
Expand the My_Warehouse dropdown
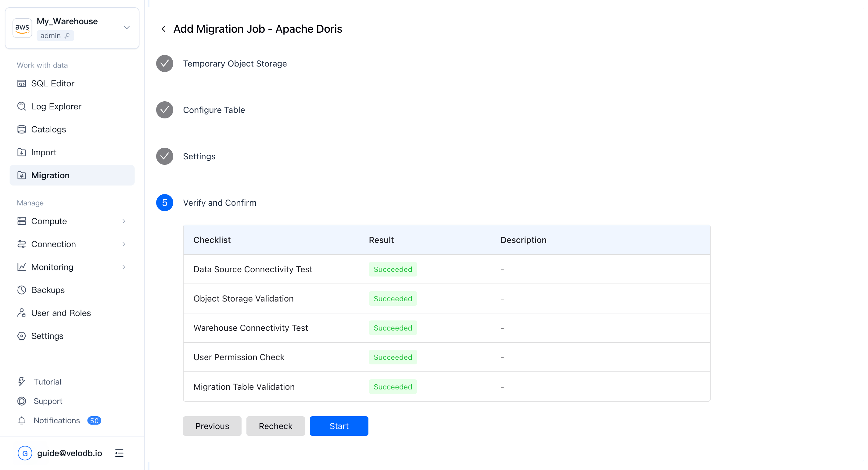[127, 28]
